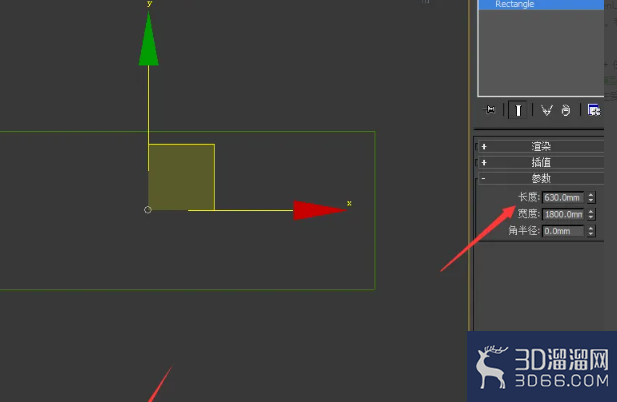
Task: Click the yellow XY plane handle
Action: click(181, 177)
